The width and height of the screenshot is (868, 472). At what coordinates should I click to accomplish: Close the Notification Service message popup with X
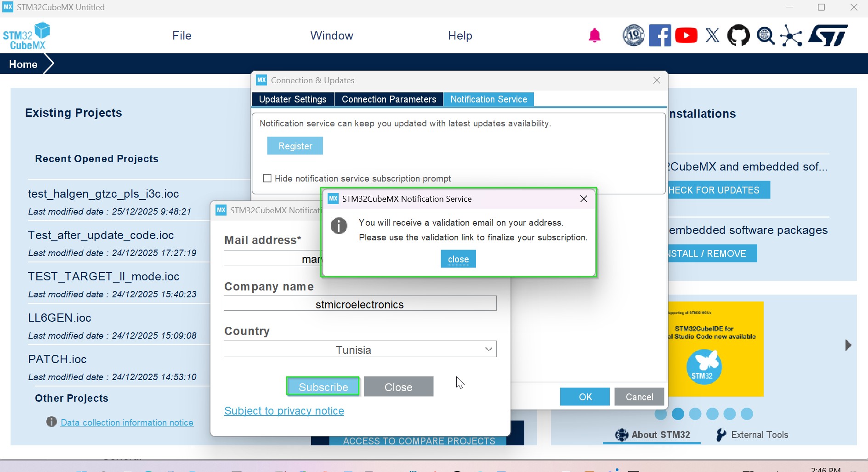[584, 199]
